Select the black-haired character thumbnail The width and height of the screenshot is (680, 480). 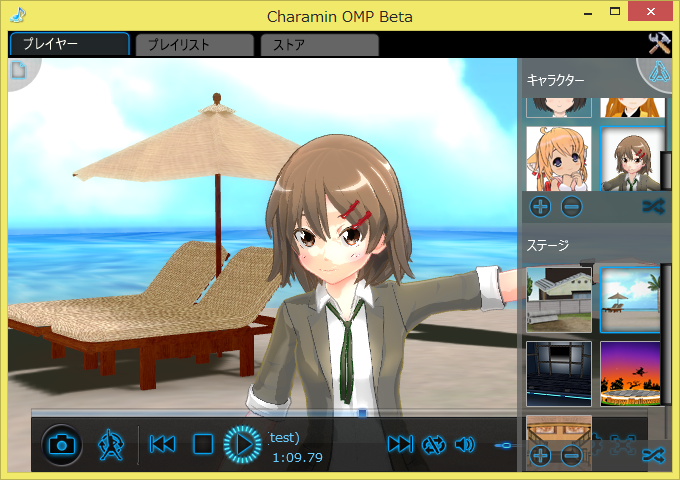tap(559, 108)
